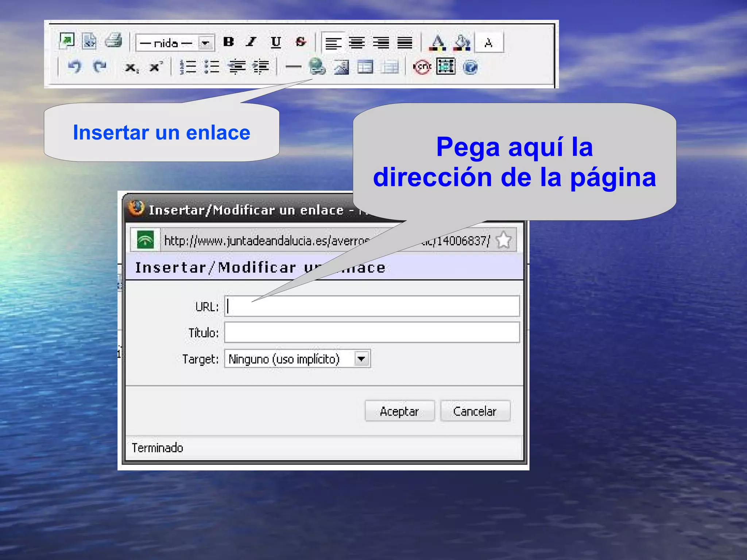Insert an image with toolbar icon

pyautogui.click(x=341, y=67)
